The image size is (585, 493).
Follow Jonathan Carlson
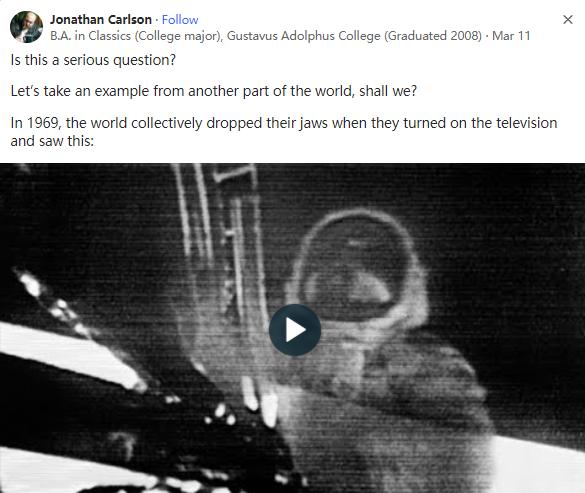180,19
